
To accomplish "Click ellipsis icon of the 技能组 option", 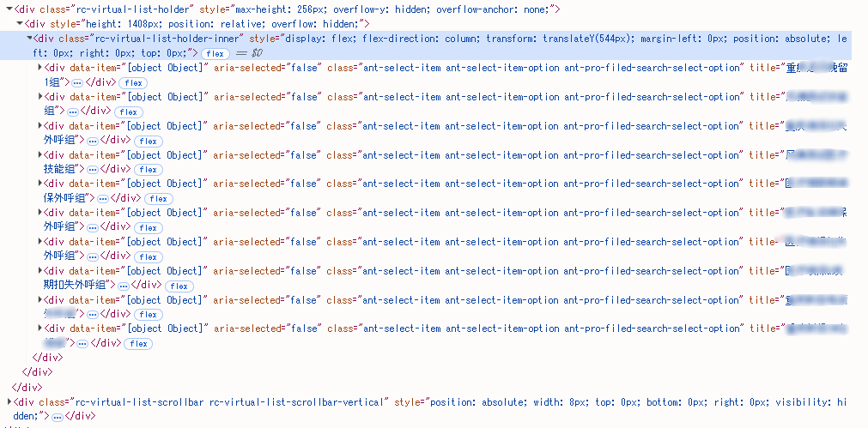I will [93, 170].
